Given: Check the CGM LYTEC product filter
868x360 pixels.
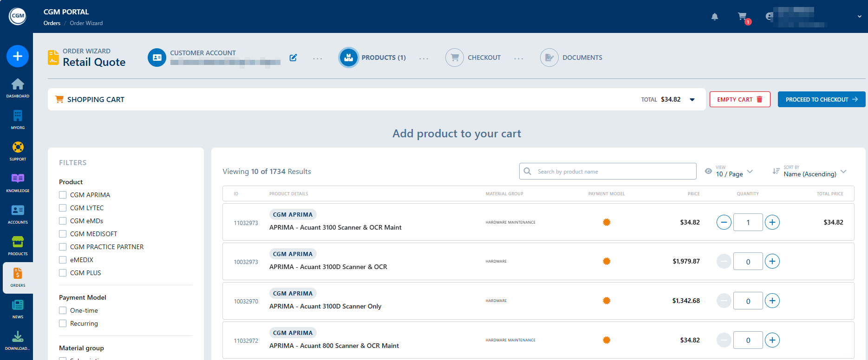Looking at the screenshot, I should [x=63, y=208].
